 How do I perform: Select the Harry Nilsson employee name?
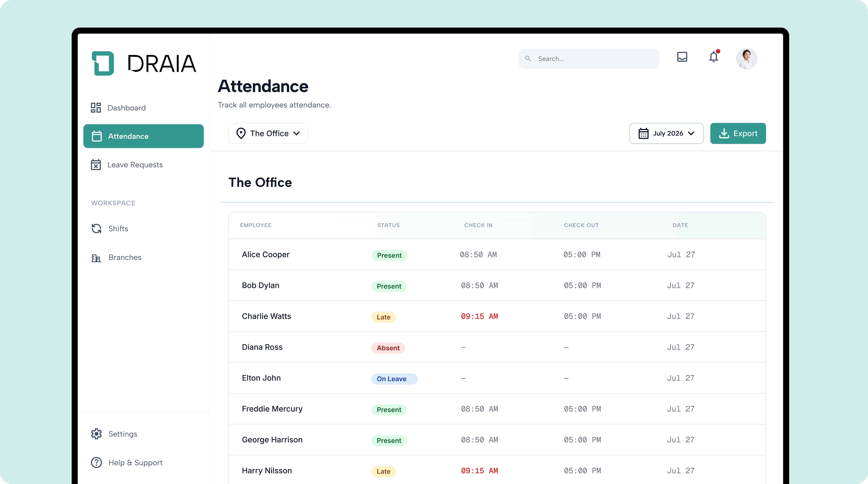point(267,470)
